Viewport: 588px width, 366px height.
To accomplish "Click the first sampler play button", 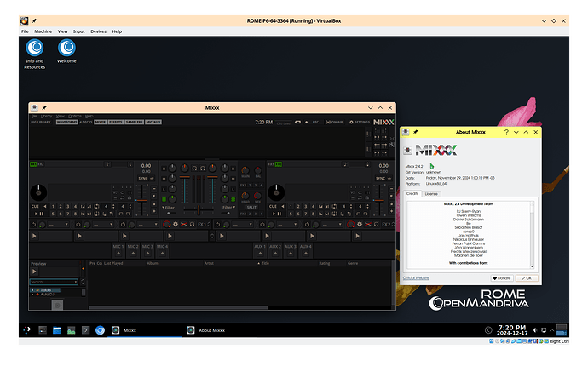I will point(34,236).
